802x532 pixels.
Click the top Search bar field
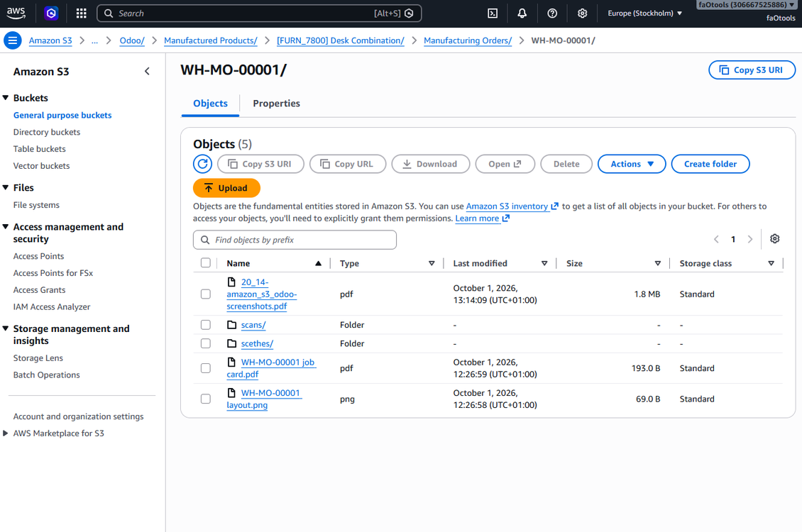point(259,13)
